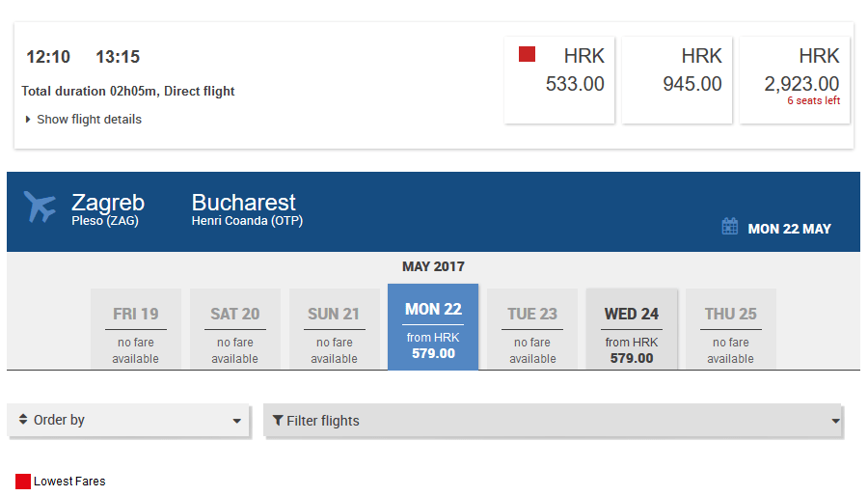Open the calendar icon next to MON 22 MAY

(730, 227)
